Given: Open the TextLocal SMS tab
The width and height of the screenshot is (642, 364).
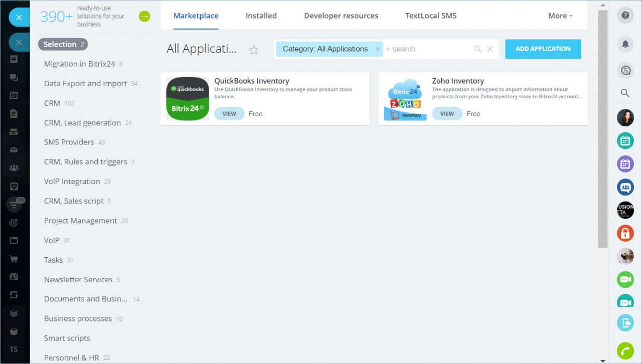Looking at the screenshot, I should pyautogui.click(x=431, y=16).
